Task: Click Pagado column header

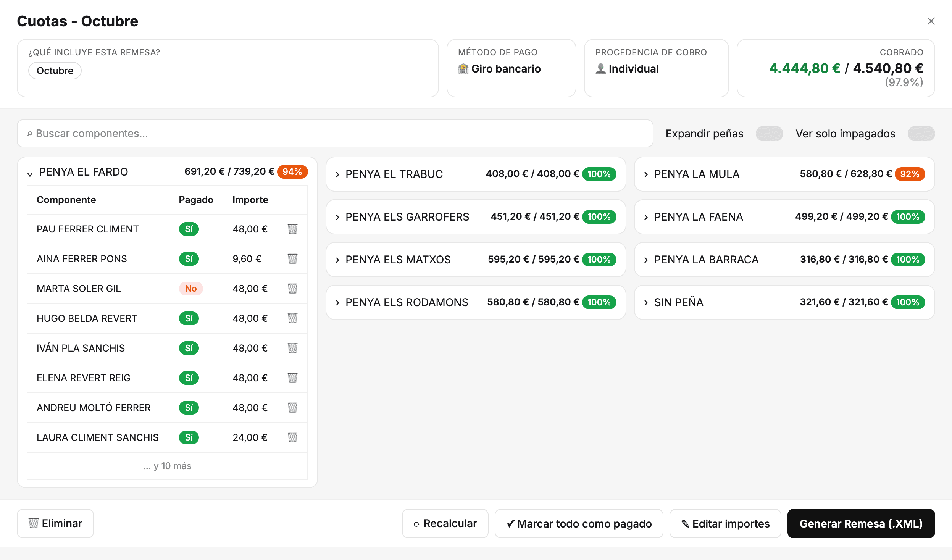Action: pos(196,200)
